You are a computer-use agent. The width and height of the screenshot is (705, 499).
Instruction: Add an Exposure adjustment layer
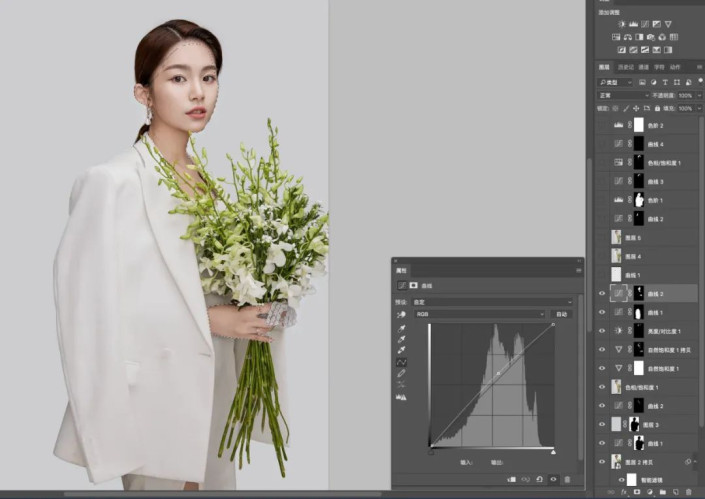(657, 24)
